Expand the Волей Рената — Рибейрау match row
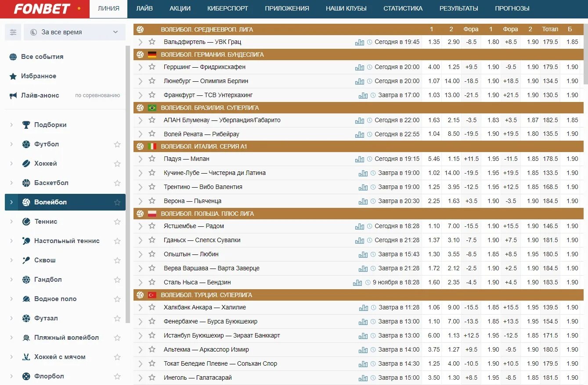This screenshot has width=588, height=385. click(x=141, y=134)
